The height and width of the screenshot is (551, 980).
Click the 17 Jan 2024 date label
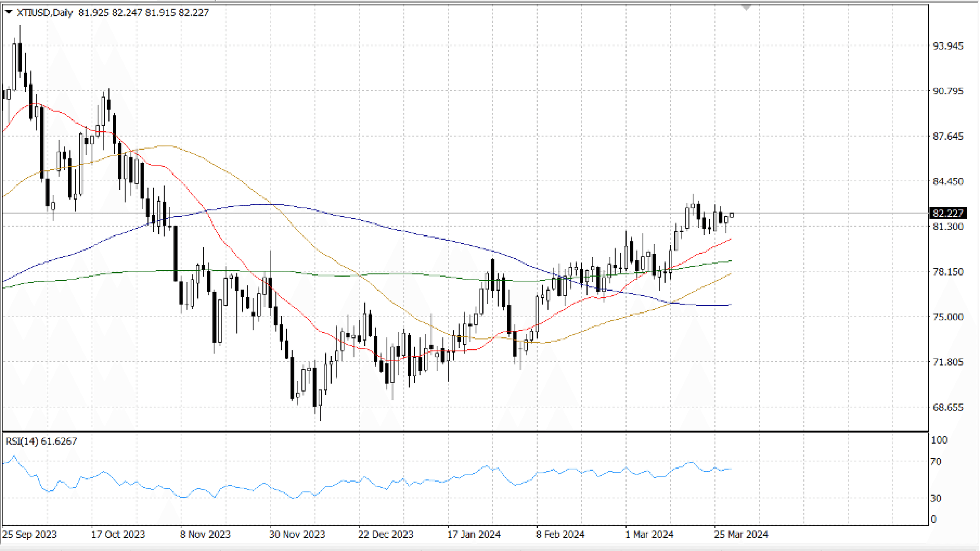(474, 534)
